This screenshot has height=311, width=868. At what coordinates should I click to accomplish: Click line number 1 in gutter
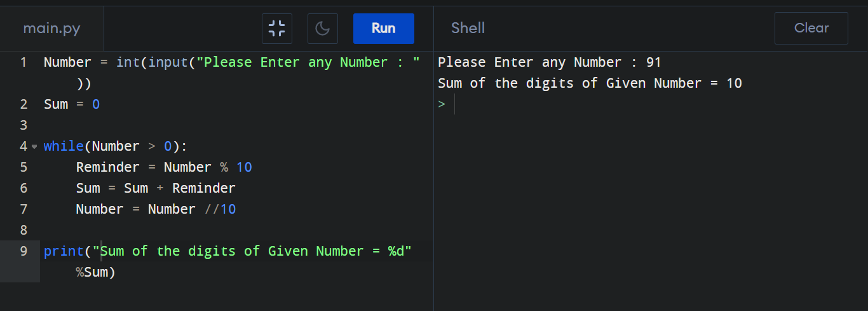click(24, 62)
